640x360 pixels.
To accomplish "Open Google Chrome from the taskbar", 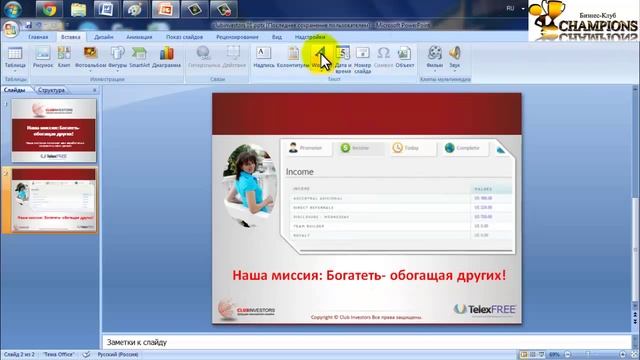I will (49, 9).
